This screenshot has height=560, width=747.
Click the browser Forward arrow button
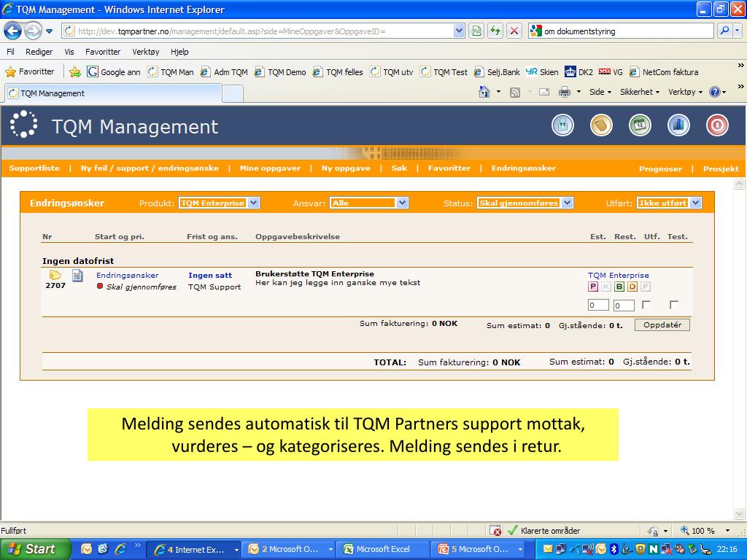click(x=33, y=31)
